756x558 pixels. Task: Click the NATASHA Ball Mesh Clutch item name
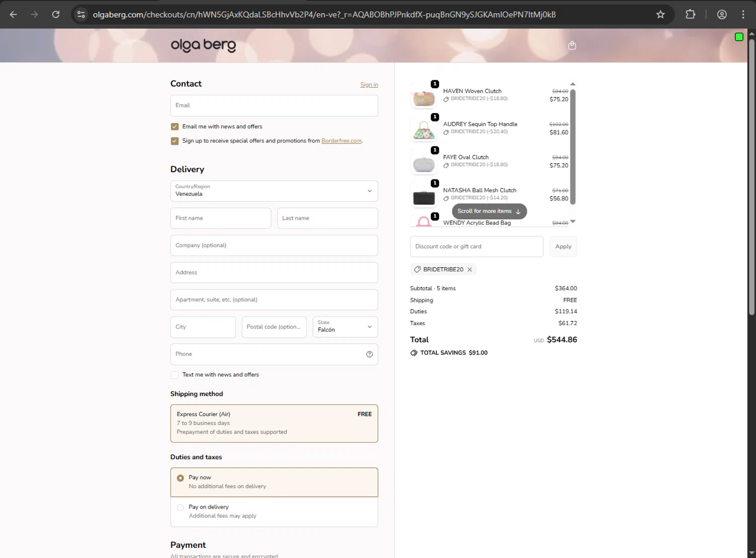coord(480,191)
